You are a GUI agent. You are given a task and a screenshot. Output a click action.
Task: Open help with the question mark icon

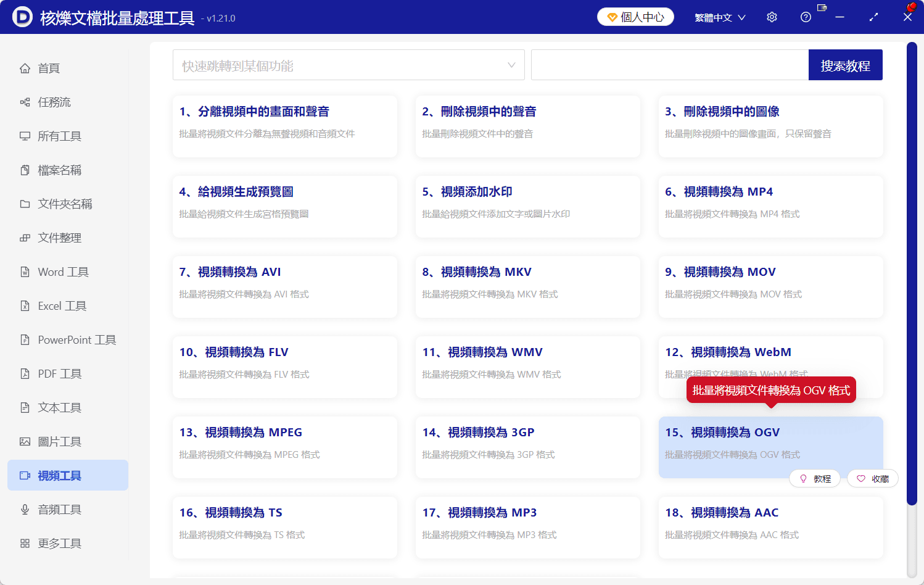pyautogui.click(x=806, y=17)
